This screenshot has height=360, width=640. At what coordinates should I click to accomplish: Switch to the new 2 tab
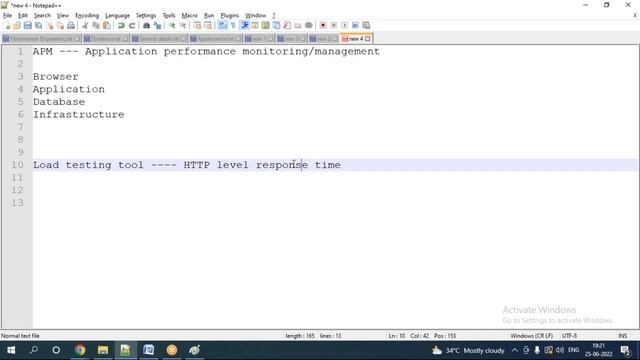[323, 39]
